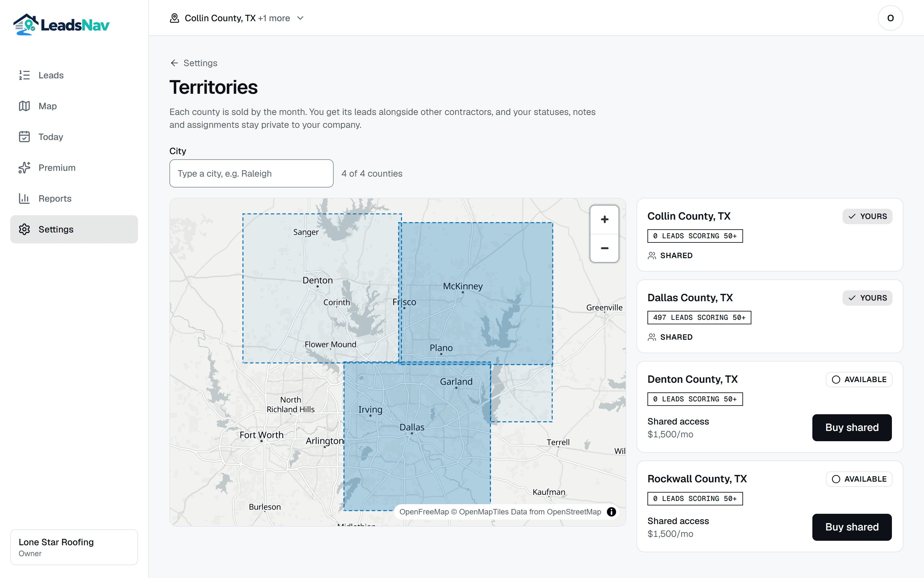Buy shared access for Rockwall County

tap(852, 527)
